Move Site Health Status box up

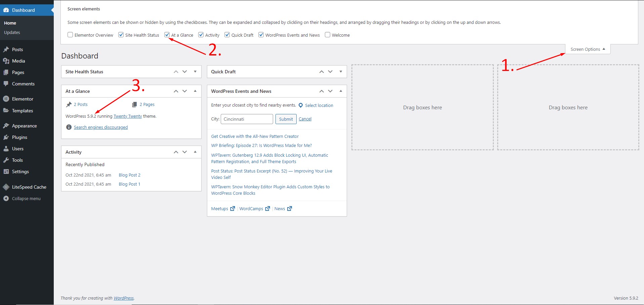click(x=176, y=72)
